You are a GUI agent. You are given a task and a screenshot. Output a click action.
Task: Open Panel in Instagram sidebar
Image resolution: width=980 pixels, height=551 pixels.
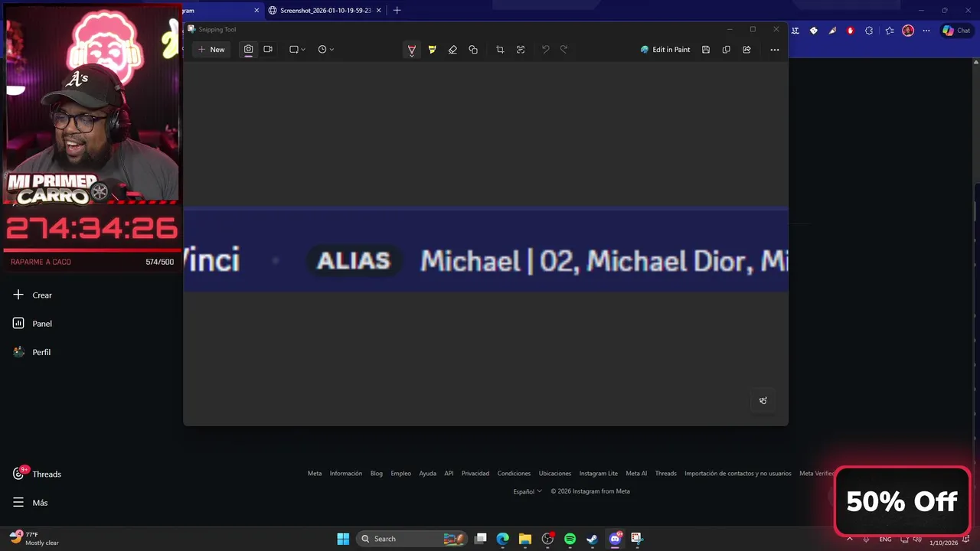pos(32,324)
